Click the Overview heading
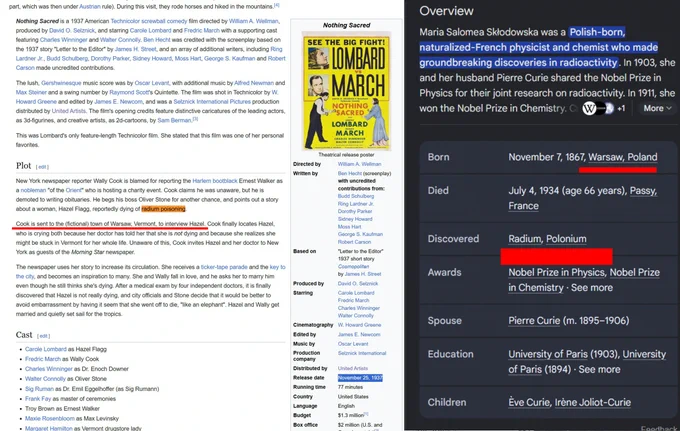This screenshot has height=431, width=680. coord(446,11)
